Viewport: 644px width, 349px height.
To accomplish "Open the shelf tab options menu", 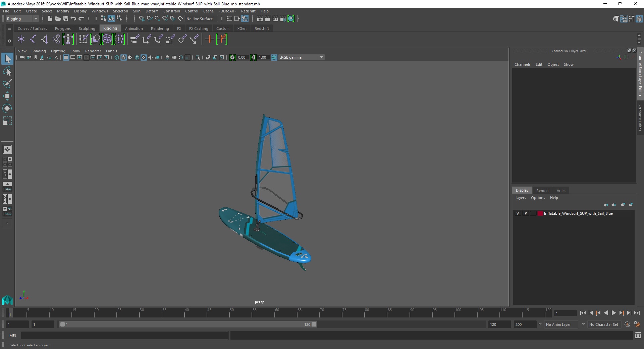I will click(x=9, y=41).
